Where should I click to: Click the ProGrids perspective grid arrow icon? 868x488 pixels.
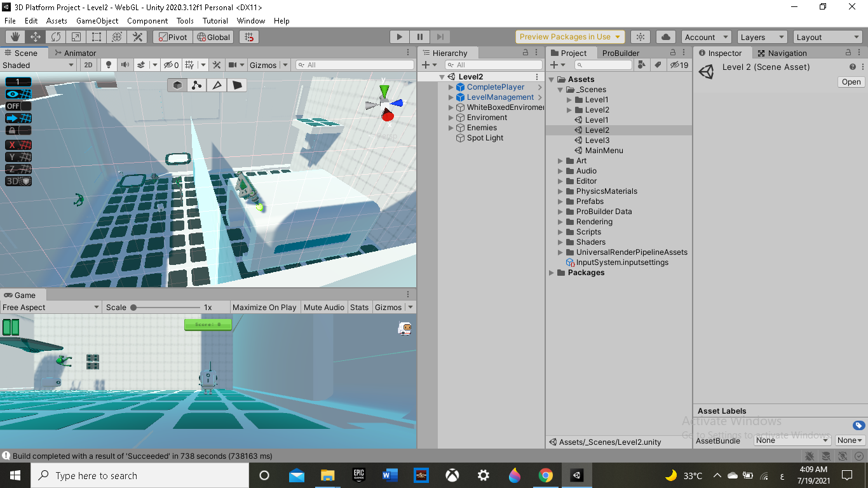[x=18, y=118]
